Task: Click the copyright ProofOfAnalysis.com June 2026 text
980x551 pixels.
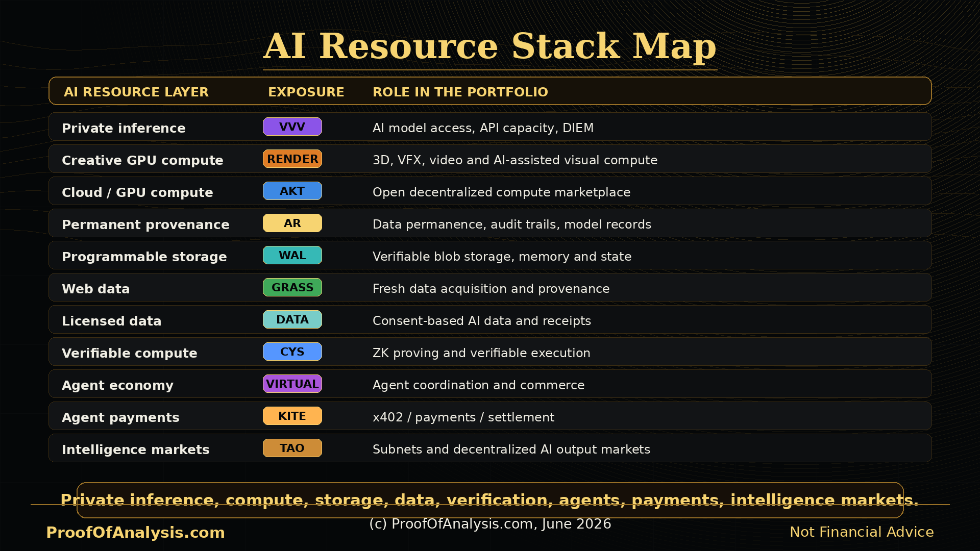Action: [x=490, y=524]
